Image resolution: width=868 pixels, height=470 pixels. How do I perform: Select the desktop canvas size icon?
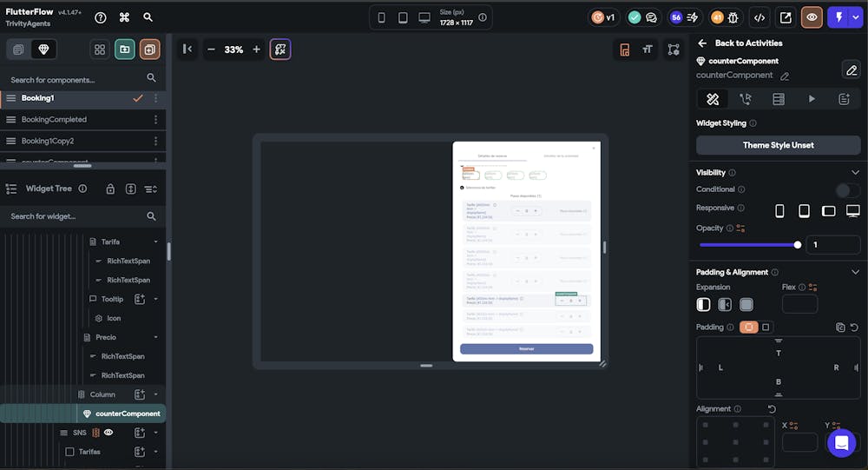424,17
